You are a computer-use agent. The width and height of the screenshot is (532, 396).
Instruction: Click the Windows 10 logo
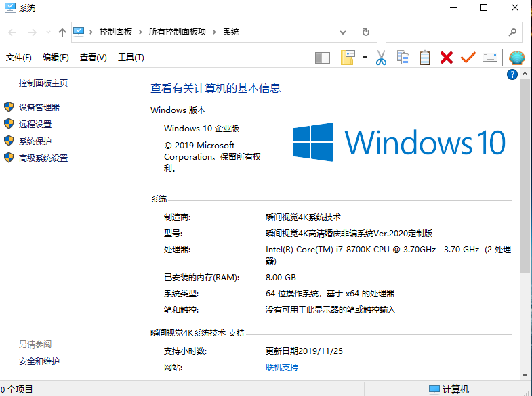pos(399,142)
